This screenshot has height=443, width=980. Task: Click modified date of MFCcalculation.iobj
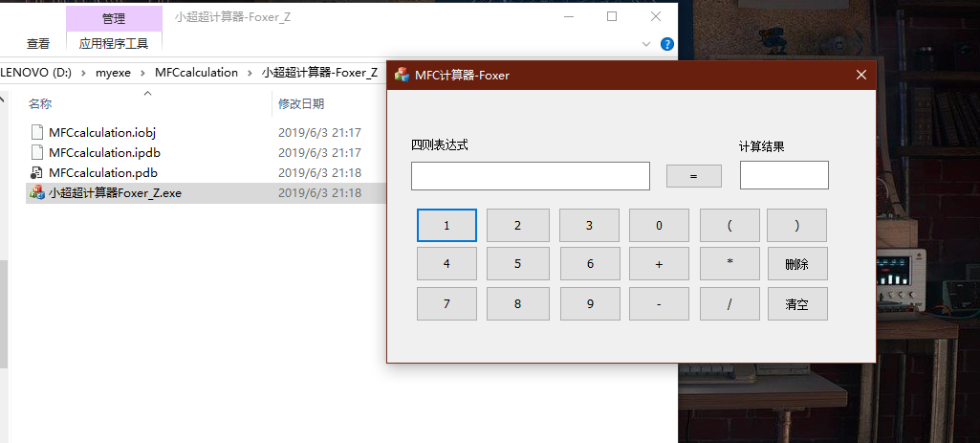319,133
